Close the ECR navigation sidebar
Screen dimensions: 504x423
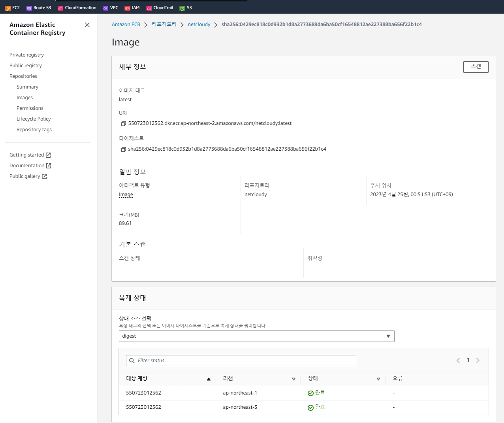[87, 25]
